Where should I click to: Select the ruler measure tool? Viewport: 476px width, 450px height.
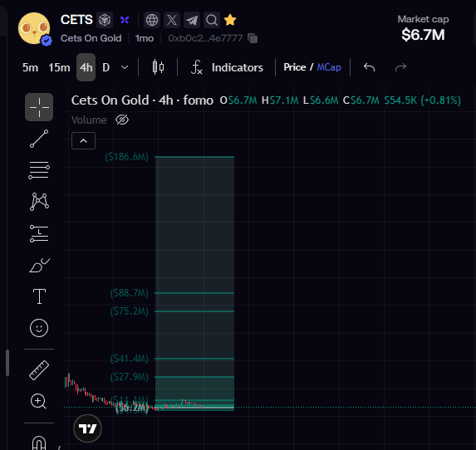click(39, 370)
